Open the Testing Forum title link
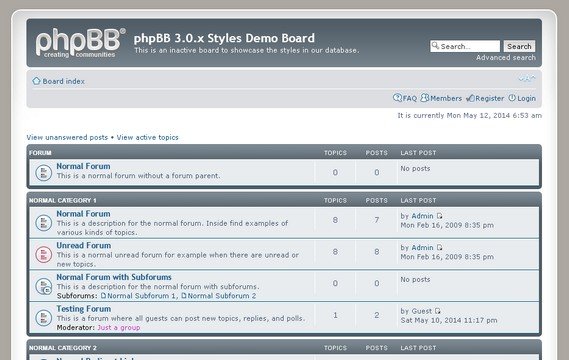Image resolution: width=569 pixels, height=360 pixels. tap(84, 309)
